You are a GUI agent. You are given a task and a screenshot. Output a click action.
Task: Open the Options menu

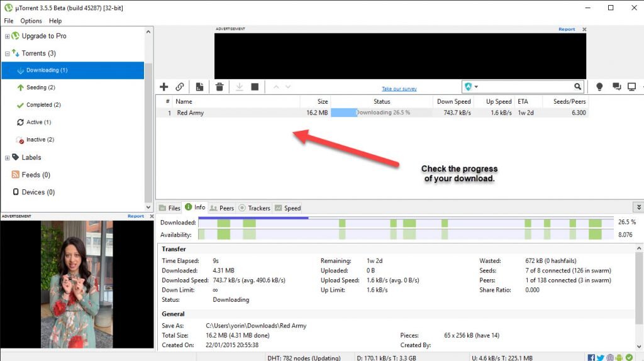31,21
